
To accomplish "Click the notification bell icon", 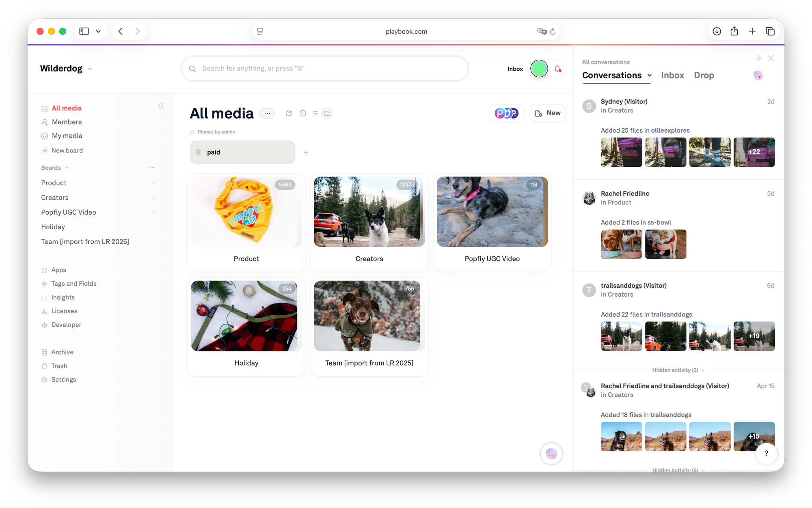I will (558, 69).
